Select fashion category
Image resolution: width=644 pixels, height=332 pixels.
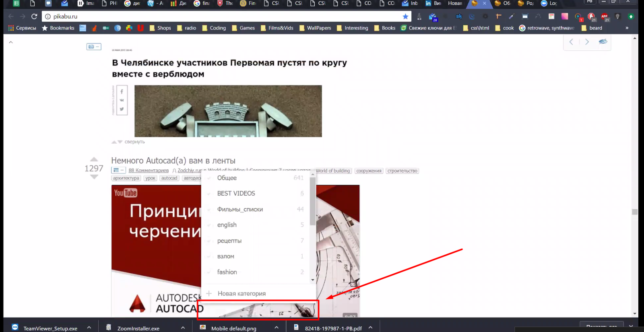pyautogui.click(x=256, y=272)
